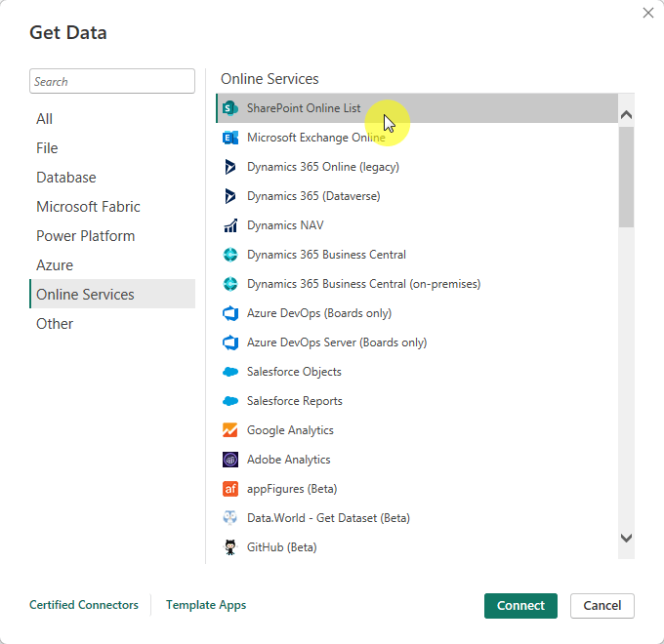The image size is (664, 644).
Task: Click the Google Analytics icon
Action: click(230, 430)
